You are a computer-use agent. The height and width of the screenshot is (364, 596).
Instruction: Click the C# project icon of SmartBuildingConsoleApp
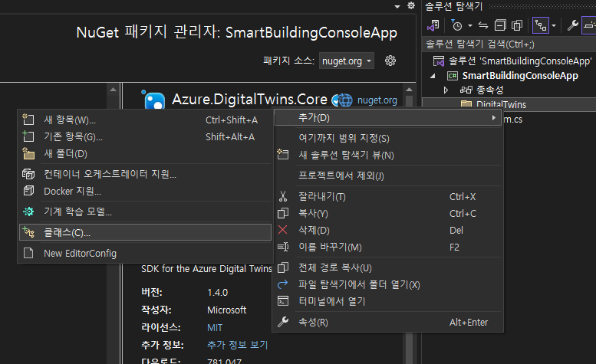(x=453, y=76)
